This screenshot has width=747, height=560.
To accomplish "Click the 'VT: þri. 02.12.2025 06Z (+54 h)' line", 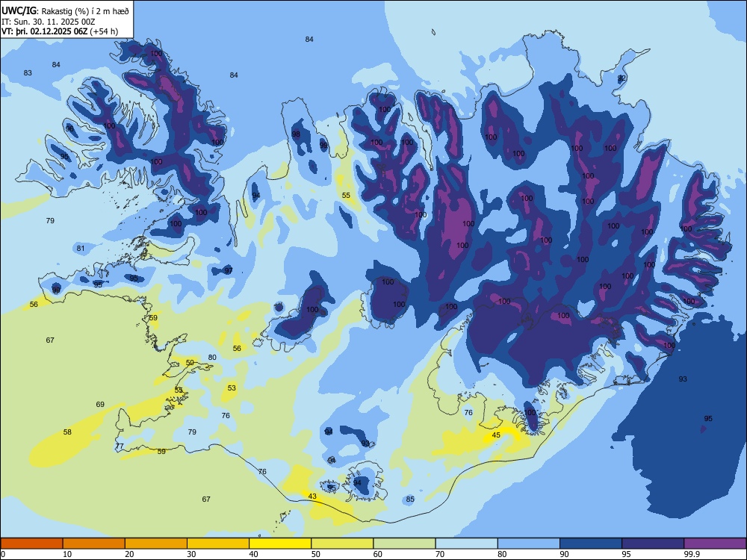I will 60,32.
